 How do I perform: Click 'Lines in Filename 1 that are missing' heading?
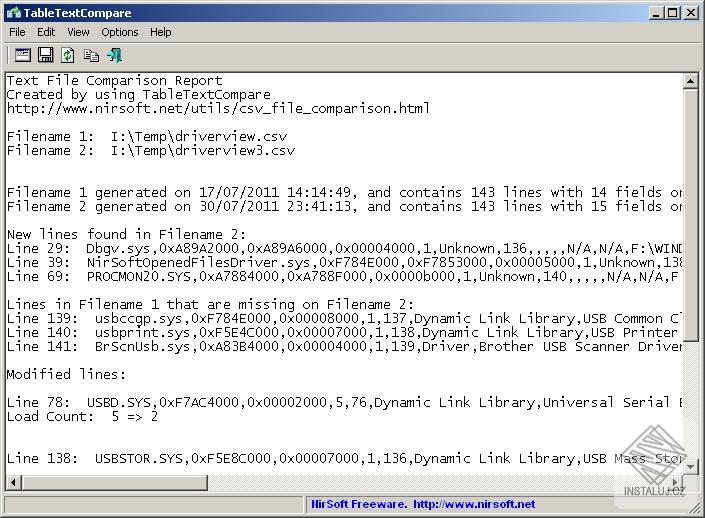(210, 304)
